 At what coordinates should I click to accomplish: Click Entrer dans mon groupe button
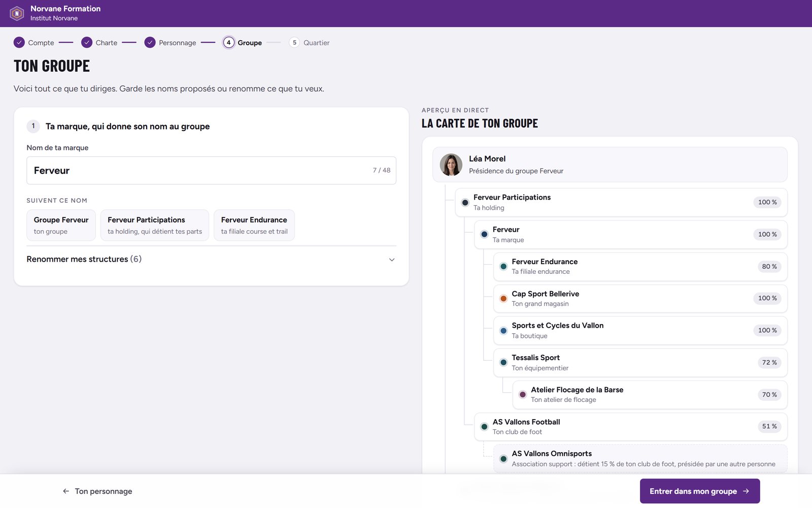click(x=700, y=491)
